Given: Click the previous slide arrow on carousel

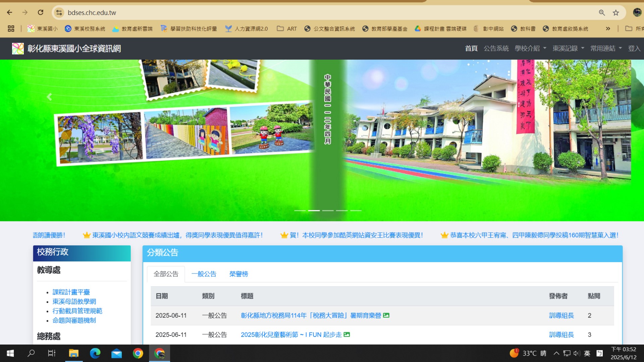Looking at the screenshot, I should point(49,97).
